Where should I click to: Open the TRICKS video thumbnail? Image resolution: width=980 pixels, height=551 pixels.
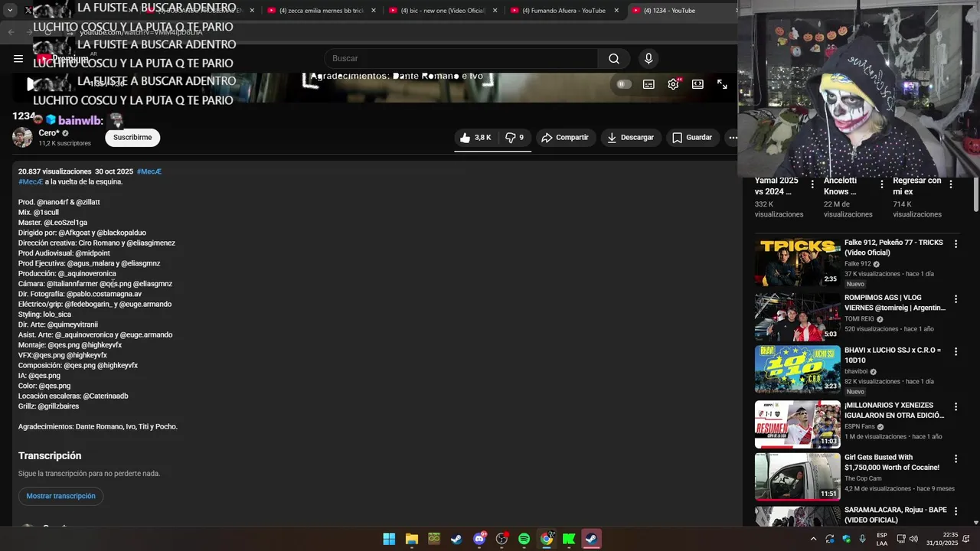(x=797, y=262)
